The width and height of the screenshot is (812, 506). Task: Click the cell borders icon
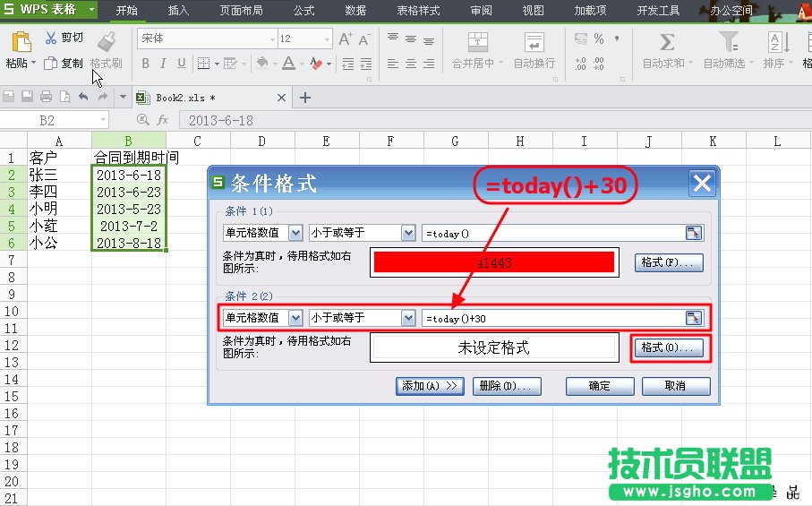click(203, 64)
